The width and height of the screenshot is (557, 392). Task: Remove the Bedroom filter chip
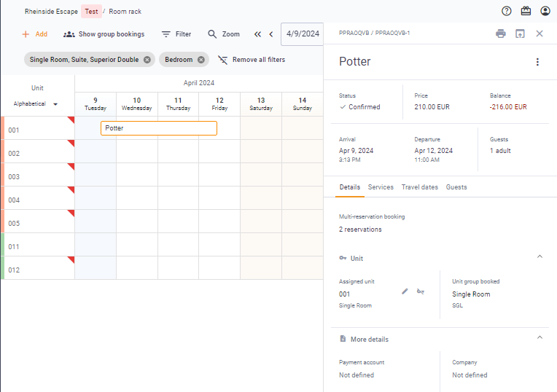tap(201, 60)
